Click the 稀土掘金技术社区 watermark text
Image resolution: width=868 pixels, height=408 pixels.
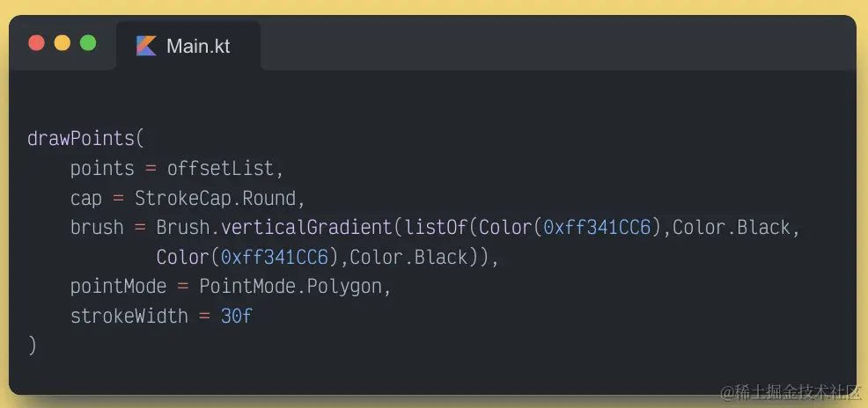pyautogui.click(x=791, y=392)
